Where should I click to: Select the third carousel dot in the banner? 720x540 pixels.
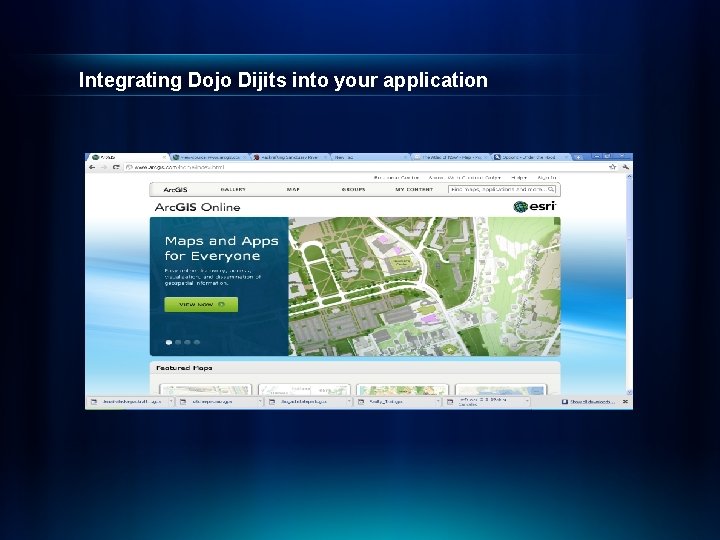[187, 342]
